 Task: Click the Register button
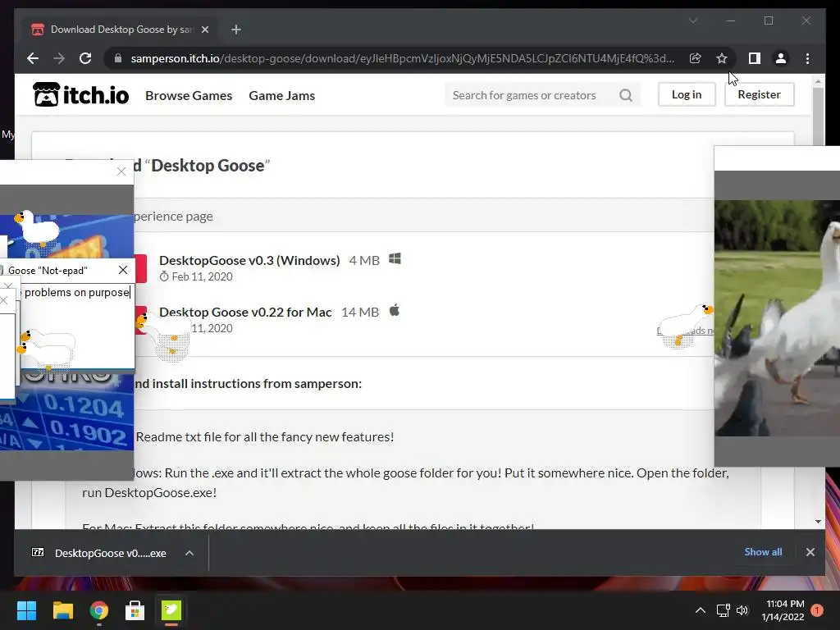click(x=759, y=94)
